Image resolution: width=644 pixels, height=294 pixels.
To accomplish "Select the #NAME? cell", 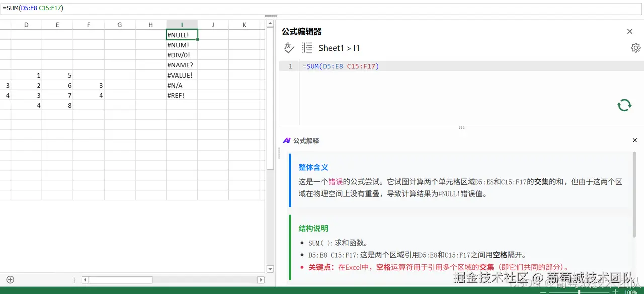I will (182, 65).
